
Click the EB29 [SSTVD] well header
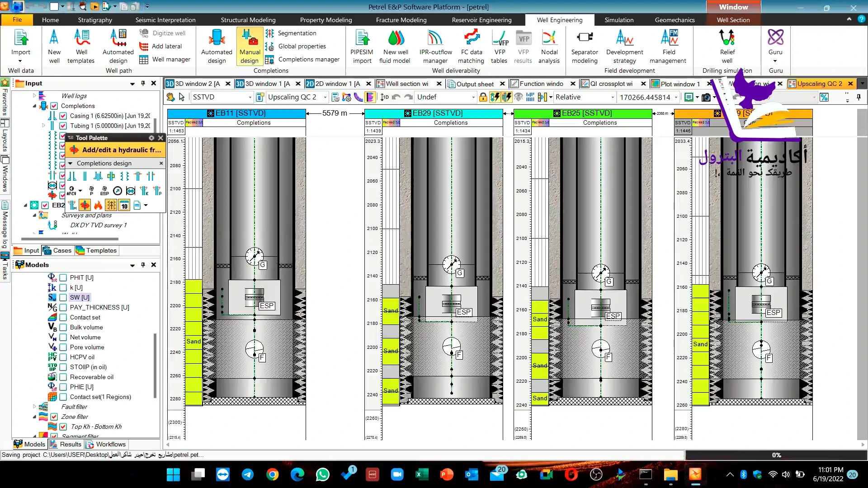pyautogui.click(x=434, y=113)
